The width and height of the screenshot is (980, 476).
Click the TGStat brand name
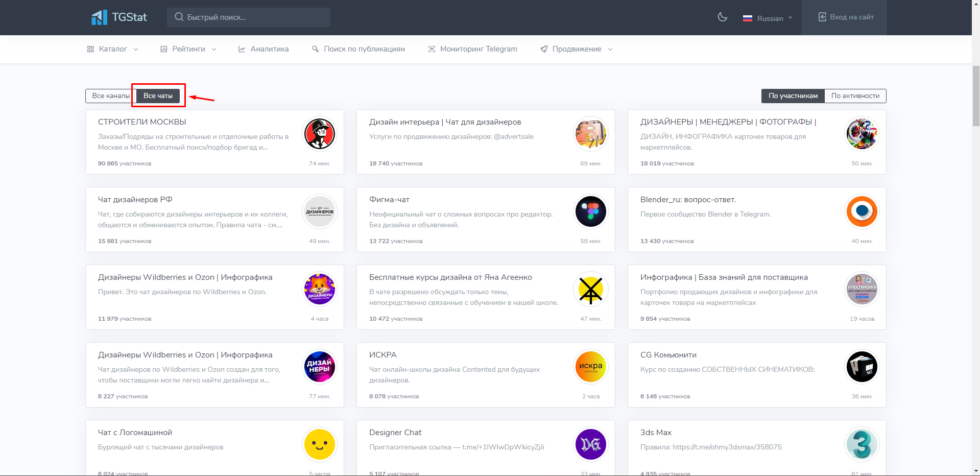129,17
